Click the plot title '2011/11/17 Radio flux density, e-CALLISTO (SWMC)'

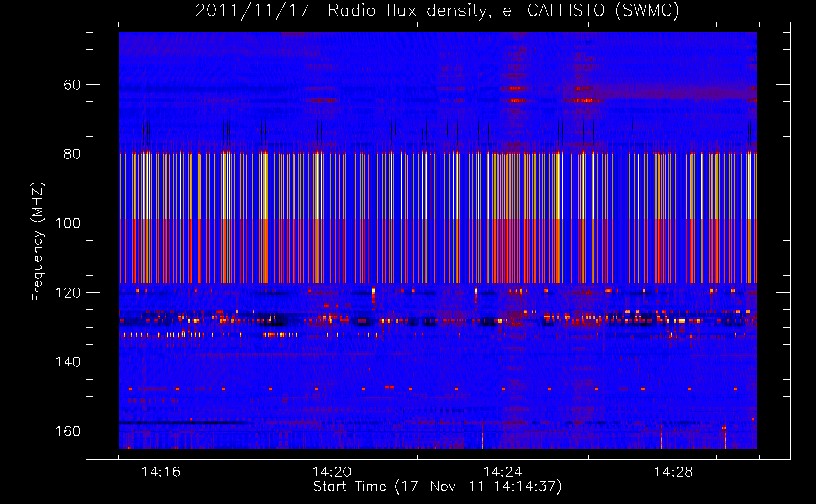[x=437, y=10]
